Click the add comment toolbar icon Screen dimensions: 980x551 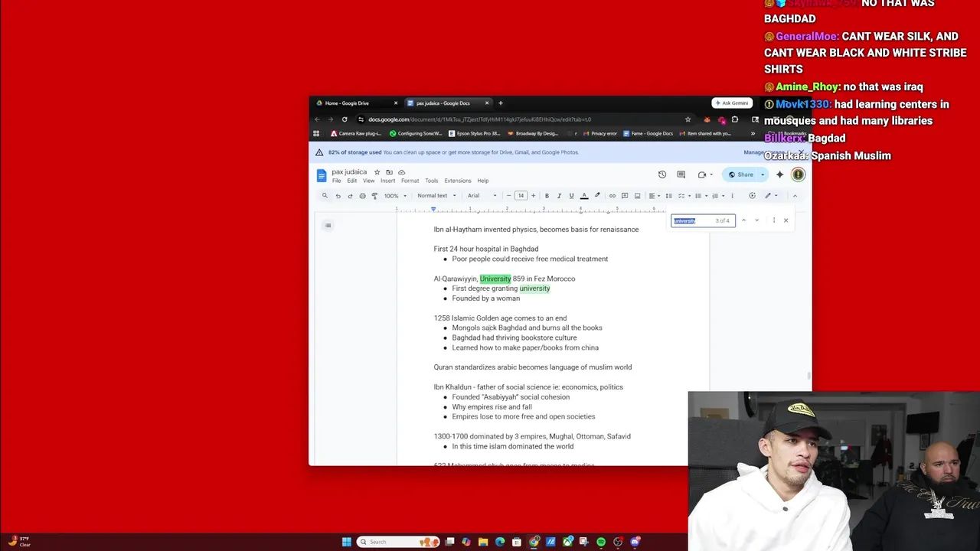[625, 196]
